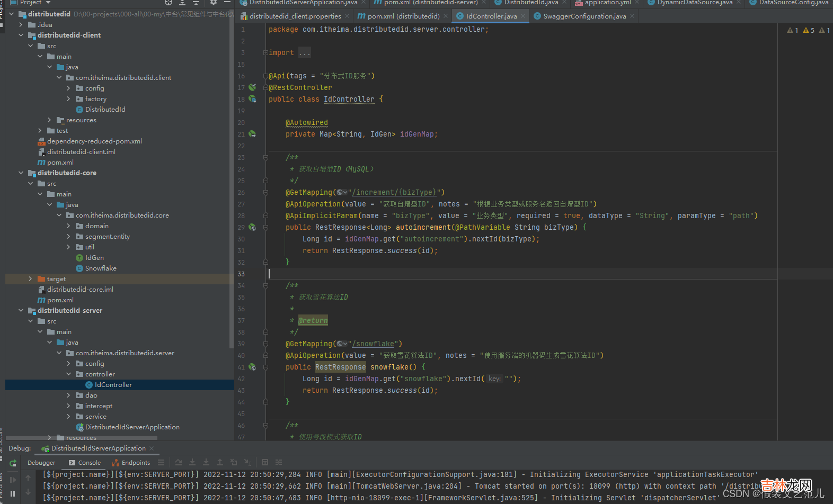Click the Project panel settings gear

214,3
